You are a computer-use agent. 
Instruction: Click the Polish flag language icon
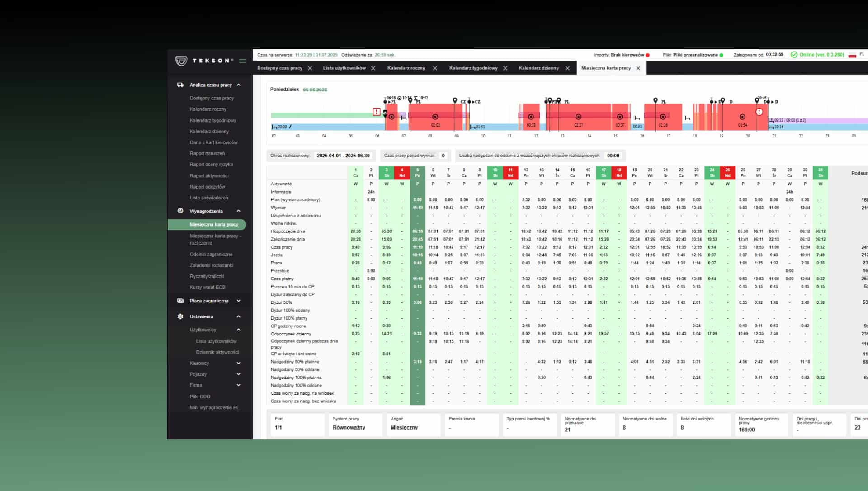click(x=852, y=55)
